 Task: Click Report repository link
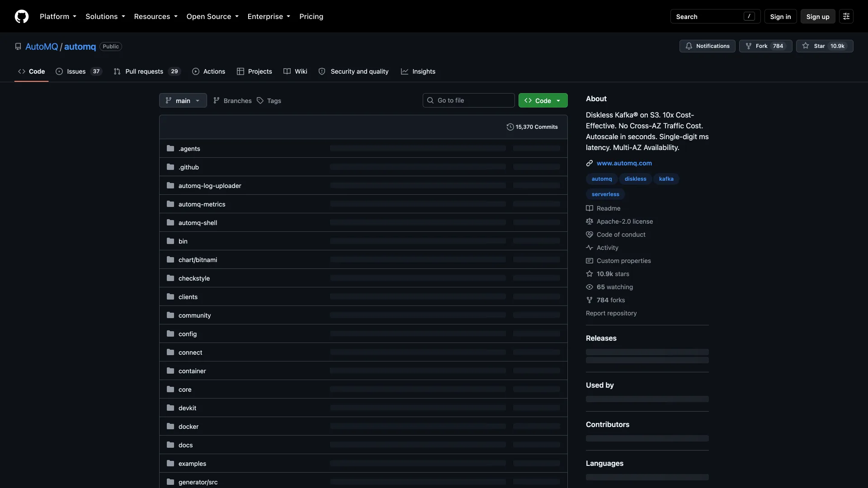[611, 313]
